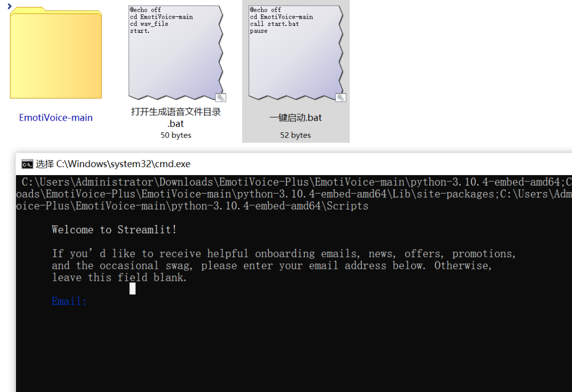The image size is (572, 392).
Task: Select the EmotiVoice-main folder icon
Action: pos(56,53)
